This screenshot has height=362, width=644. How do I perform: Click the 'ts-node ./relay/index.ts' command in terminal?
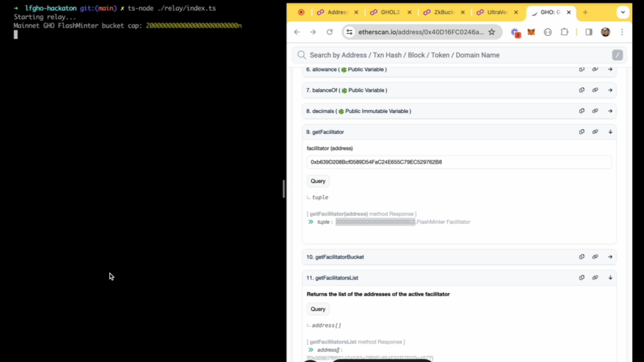pos(172,9)
